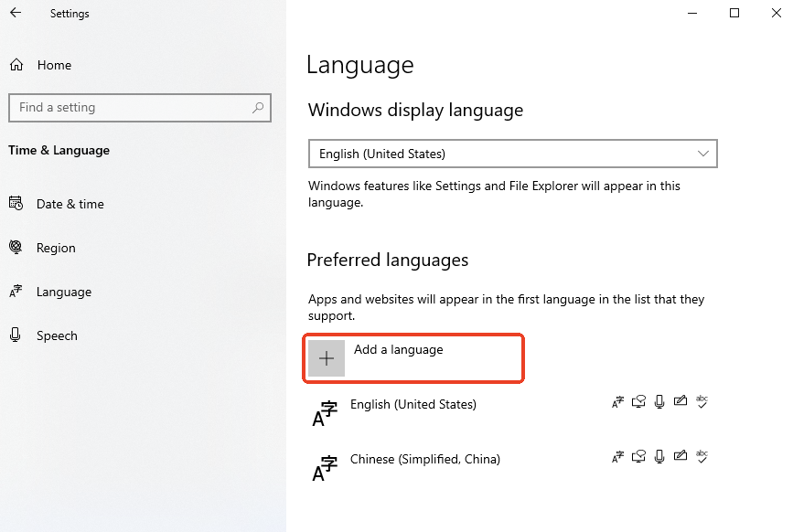Click the Time & Language section heading
Screen dimensions: 793x532
59,151
